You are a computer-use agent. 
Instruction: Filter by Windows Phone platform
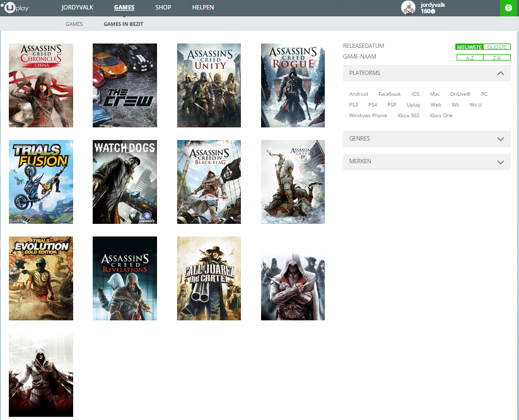click(x=368, y=115)
